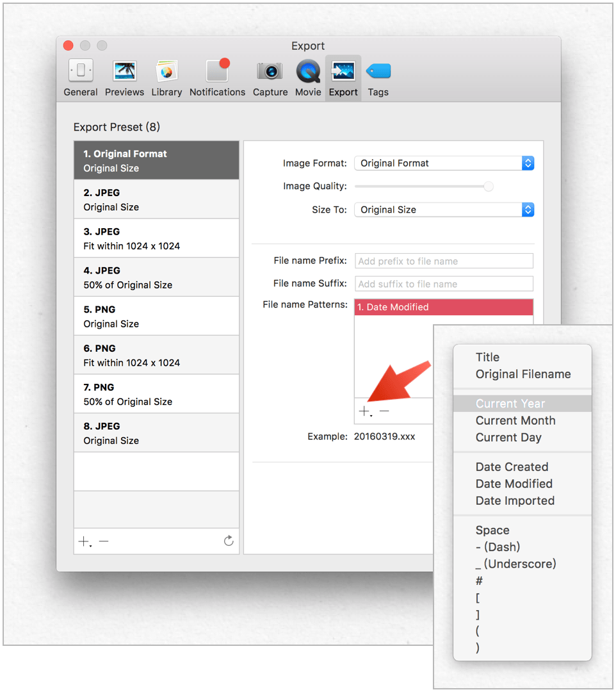Choose '- (Dash)' from the menu
Viewport: 616px width, 692px height.
coord(523,547)
